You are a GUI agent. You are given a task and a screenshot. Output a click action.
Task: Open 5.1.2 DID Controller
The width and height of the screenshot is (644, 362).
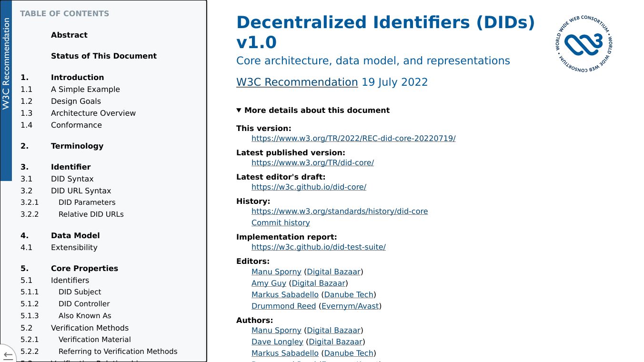(65, 303)
